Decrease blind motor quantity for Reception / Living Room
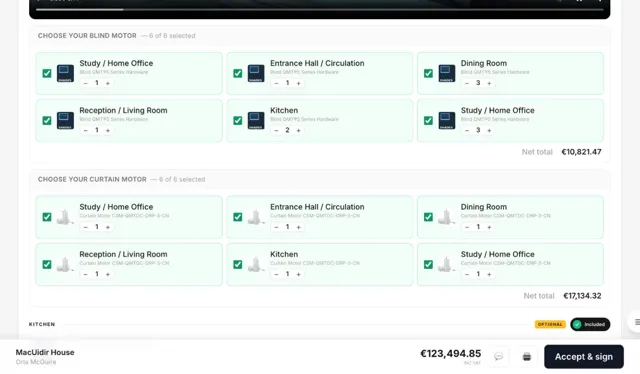The image size is (640, 374). click(86, 130)
